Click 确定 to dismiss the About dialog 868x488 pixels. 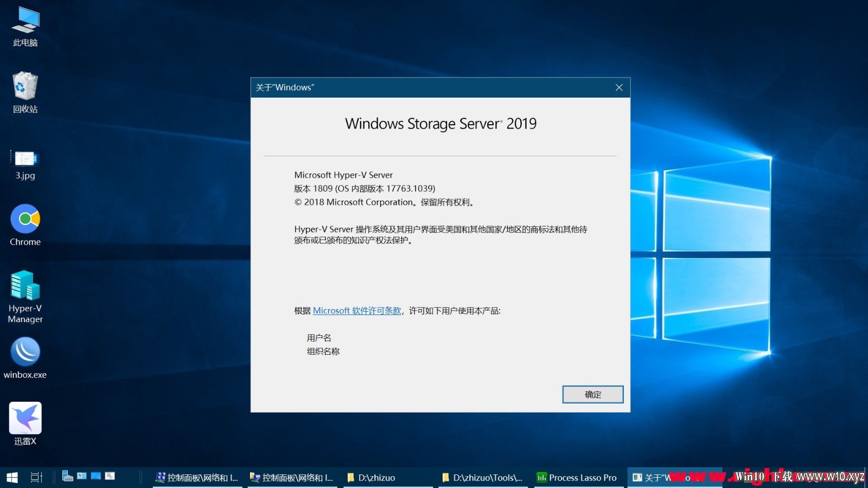pyautogui.click(x=593, y=394)
